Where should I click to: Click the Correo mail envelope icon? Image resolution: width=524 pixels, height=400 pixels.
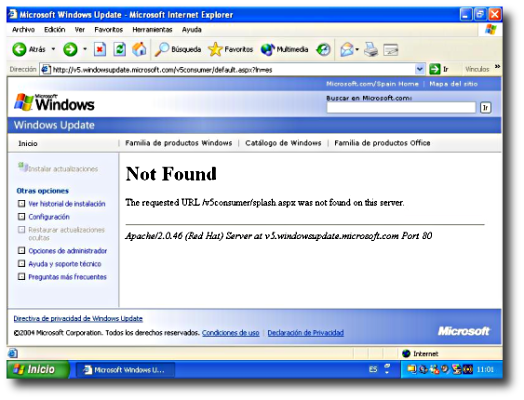(x=347, y=49)
